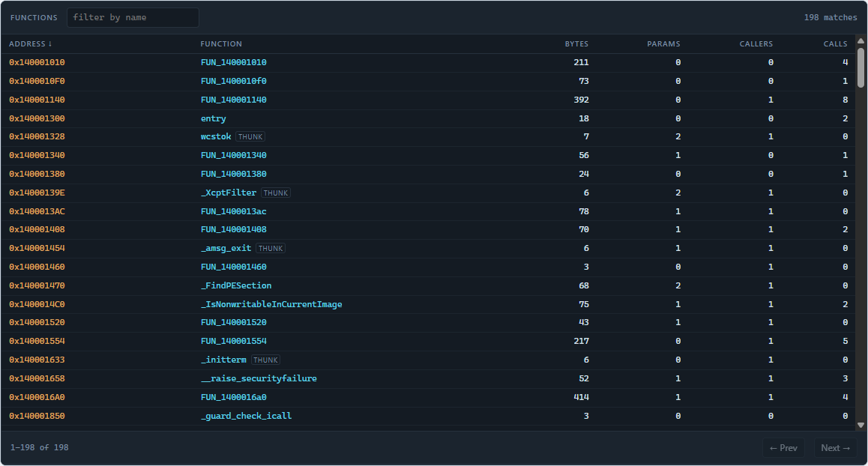Select address 0x1400014C0
Viewport: 868px width, 466px height.
tap(37, 304)
